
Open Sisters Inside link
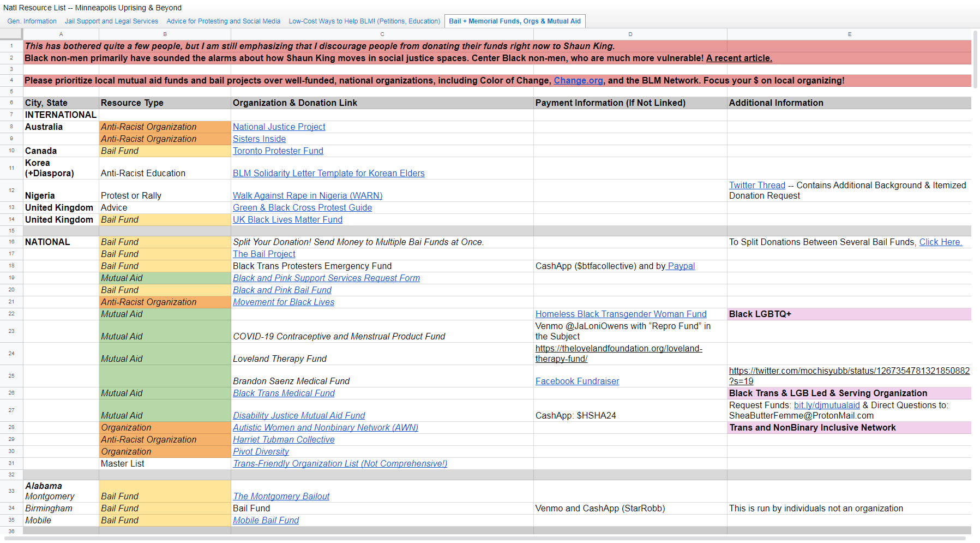tap(259, 139)
